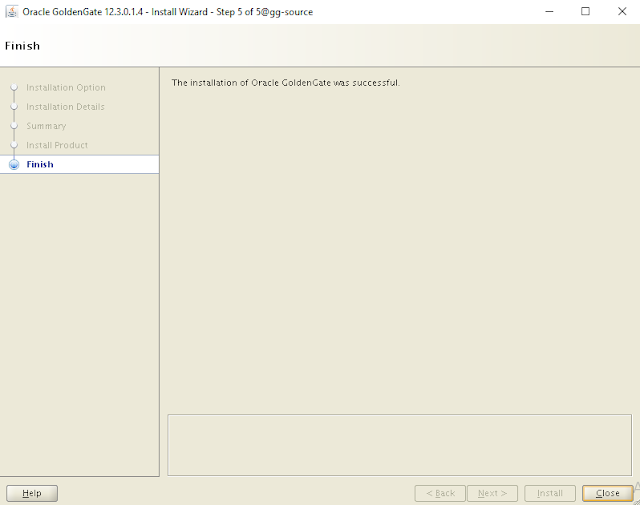The height and width of the screenshot is (505, 640).
Task: Select the Finish step in sidebar
Action: (79, 164)
